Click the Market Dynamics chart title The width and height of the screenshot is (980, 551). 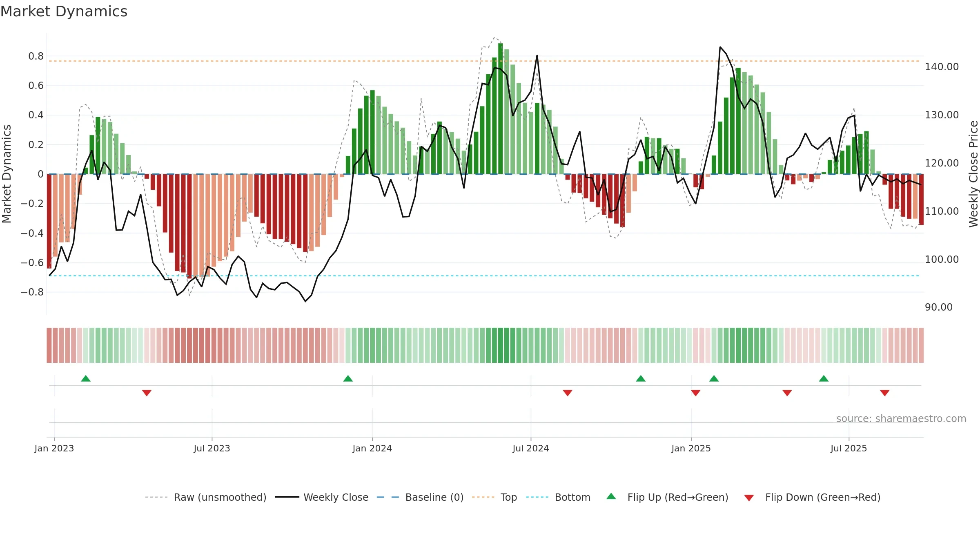click(64, 11)
